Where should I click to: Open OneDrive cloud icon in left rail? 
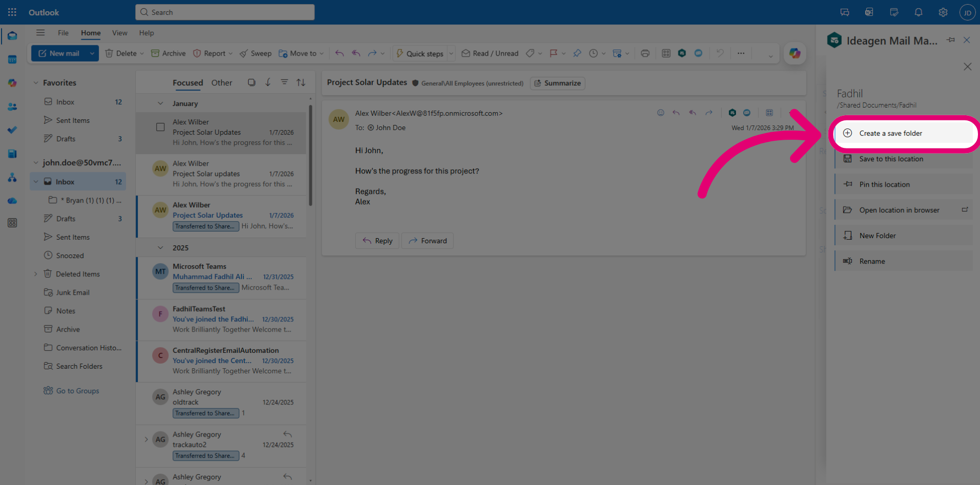tap(12, 201)
